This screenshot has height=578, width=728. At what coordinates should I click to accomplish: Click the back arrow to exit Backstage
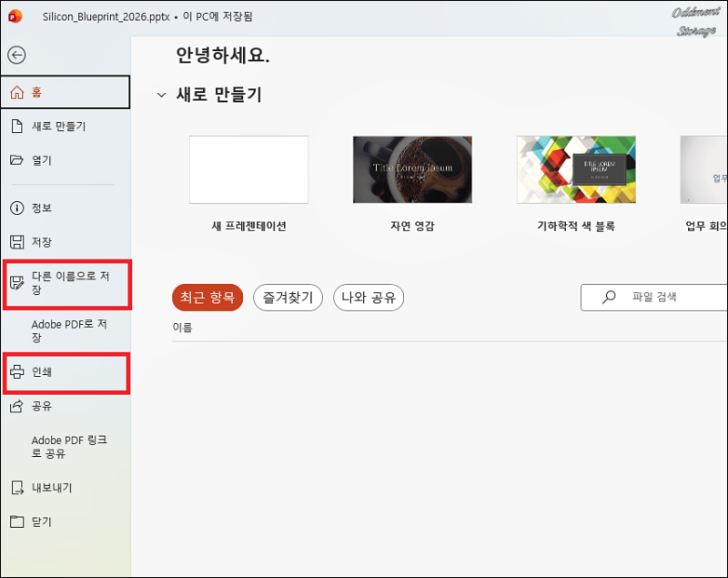pyautogui.click(x=16, y=56)
